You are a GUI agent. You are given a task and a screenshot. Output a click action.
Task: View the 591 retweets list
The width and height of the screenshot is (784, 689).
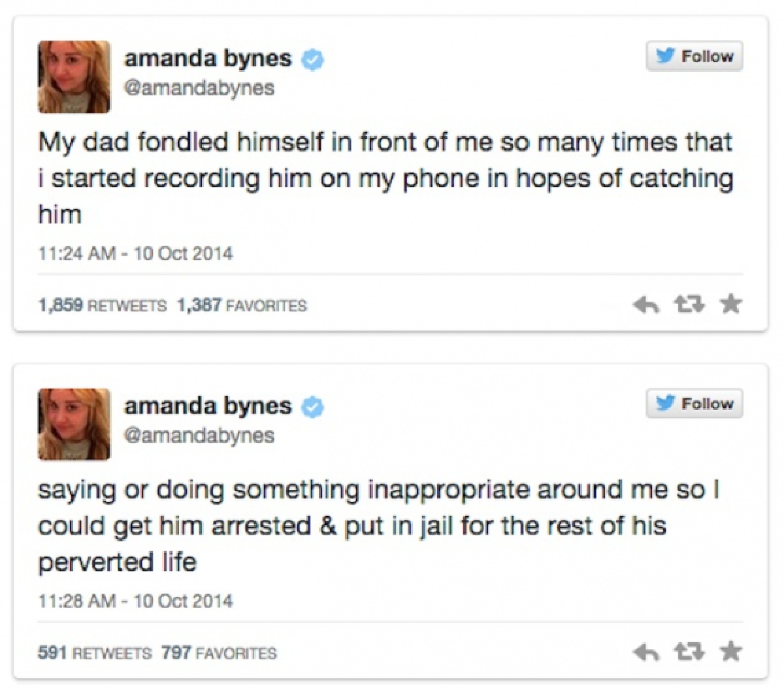click(x=95, y=653)
